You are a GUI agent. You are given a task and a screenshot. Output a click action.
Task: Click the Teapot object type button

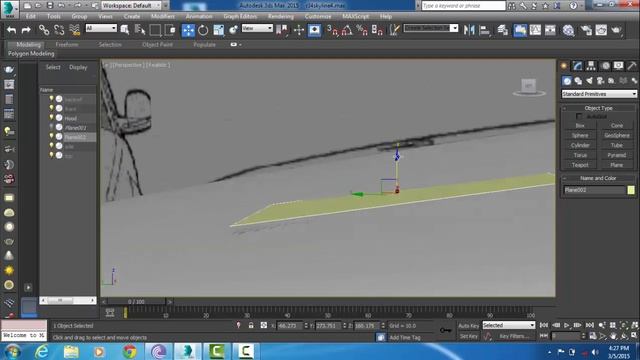pos(580,165)
